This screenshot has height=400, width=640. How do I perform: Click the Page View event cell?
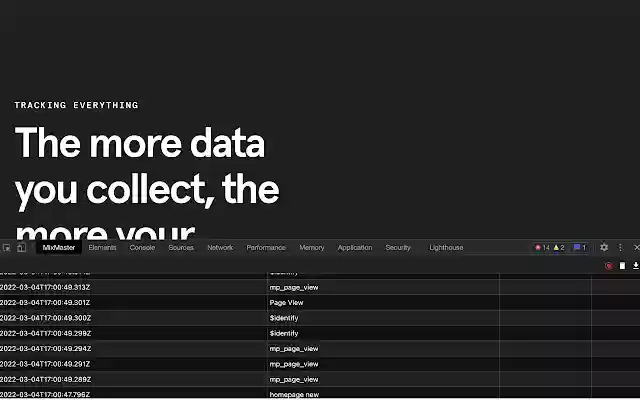click(286, 302)
